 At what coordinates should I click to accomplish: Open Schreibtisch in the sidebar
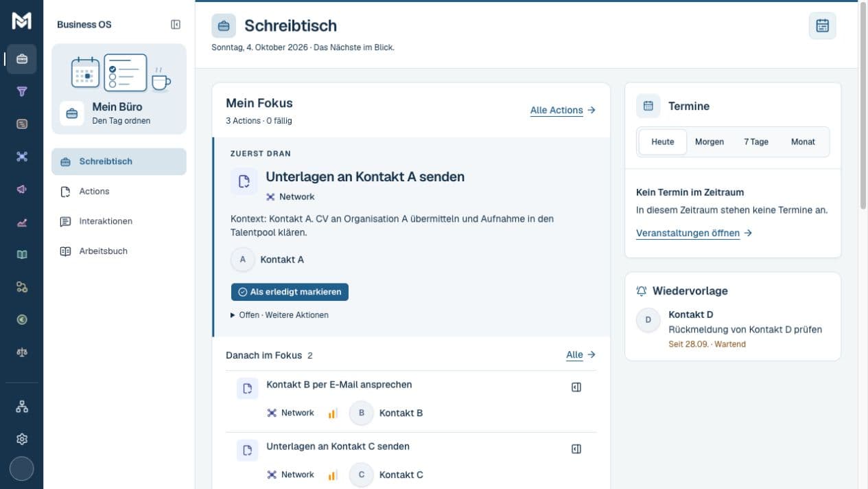(119, 161)
